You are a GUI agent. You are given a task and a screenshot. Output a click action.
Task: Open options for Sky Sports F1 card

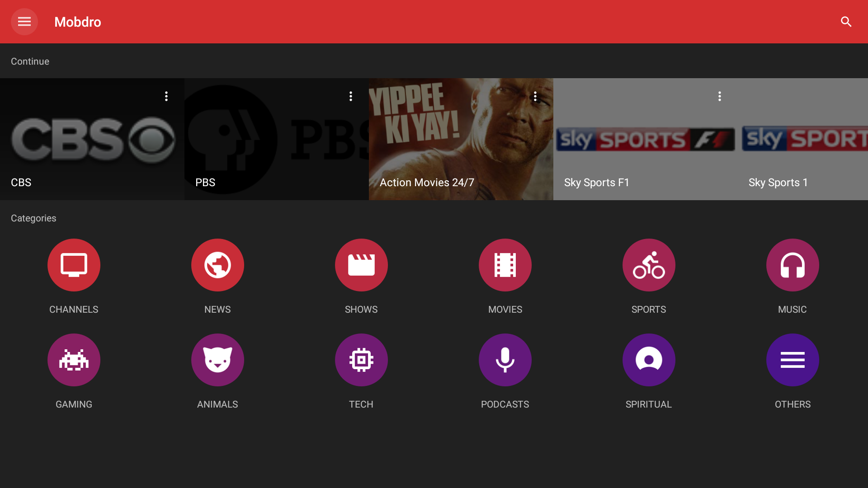[x=720, y=96]
